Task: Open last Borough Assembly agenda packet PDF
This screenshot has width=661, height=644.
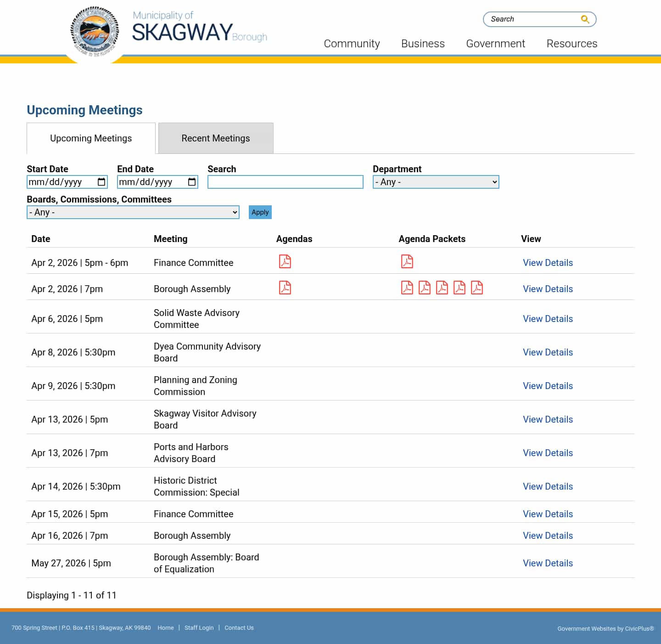Action: pos(477,288)
